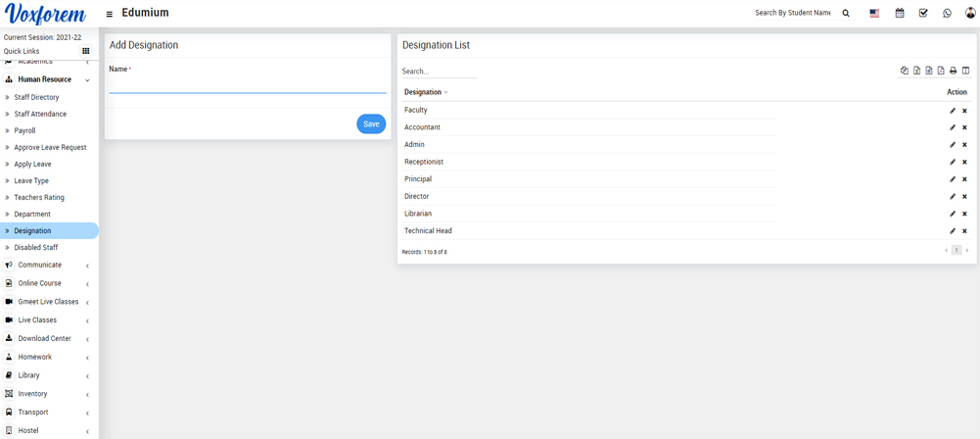Focus the designation Name input field

(247, 85)
